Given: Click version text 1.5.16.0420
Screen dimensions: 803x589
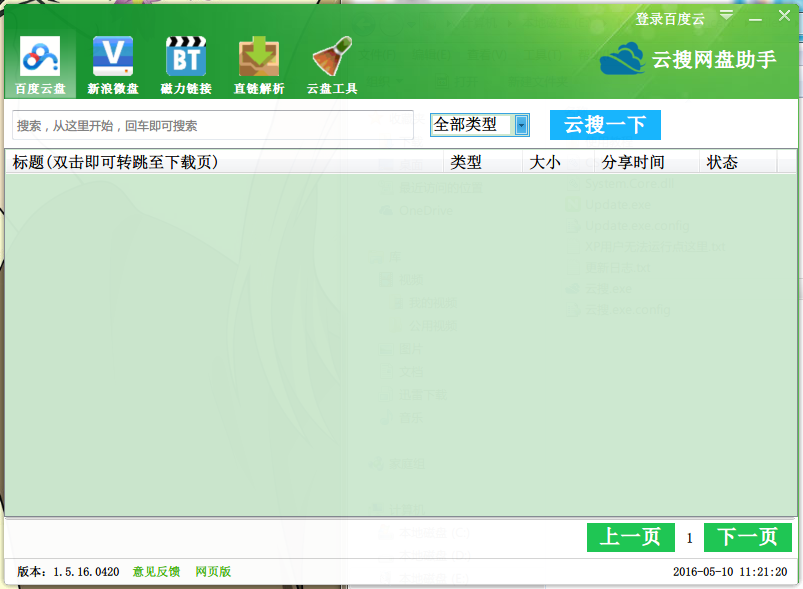Looking at the screenshot, I should pos(86,572).
